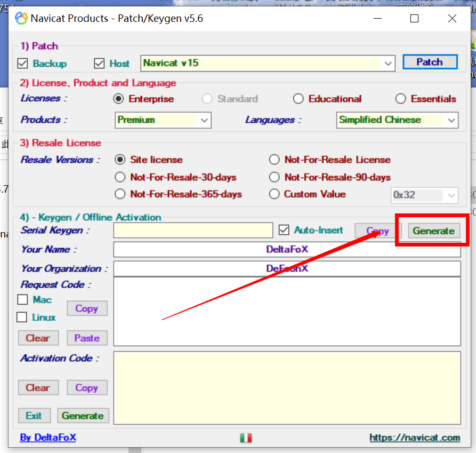
Task: Open the 0x32 custom value dropdown
Action: tap(424, 195)
